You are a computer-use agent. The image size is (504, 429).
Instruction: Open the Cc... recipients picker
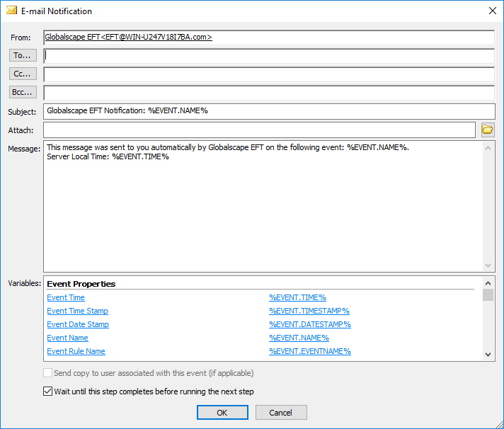[x=23, y=74]
